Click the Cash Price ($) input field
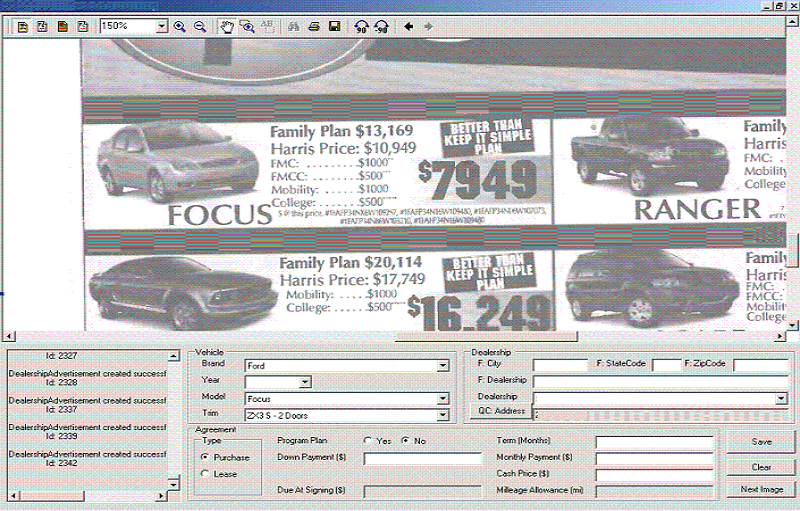The height and width of the screenshot is (511, 800). (x=655, y=475)
